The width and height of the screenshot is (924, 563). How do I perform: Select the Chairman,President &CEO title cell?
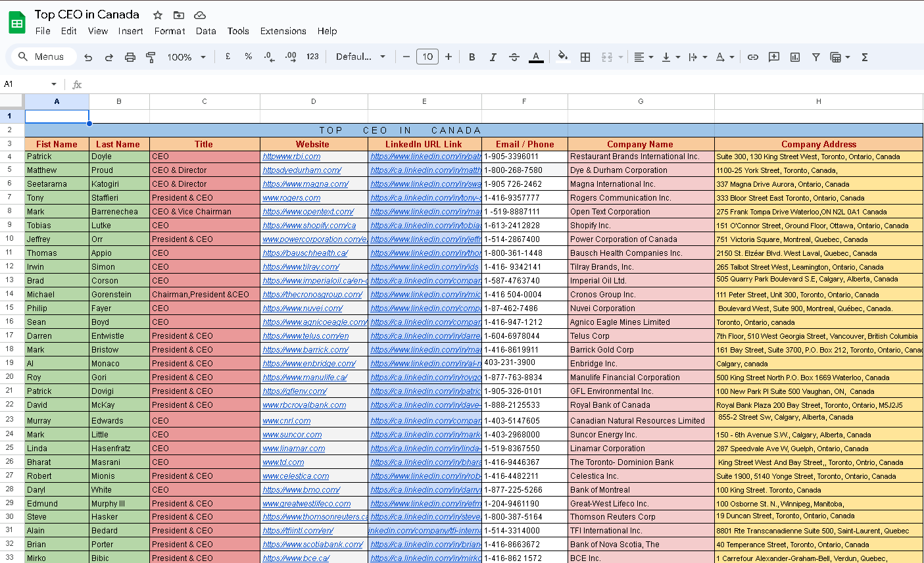[x=205, y=295]
